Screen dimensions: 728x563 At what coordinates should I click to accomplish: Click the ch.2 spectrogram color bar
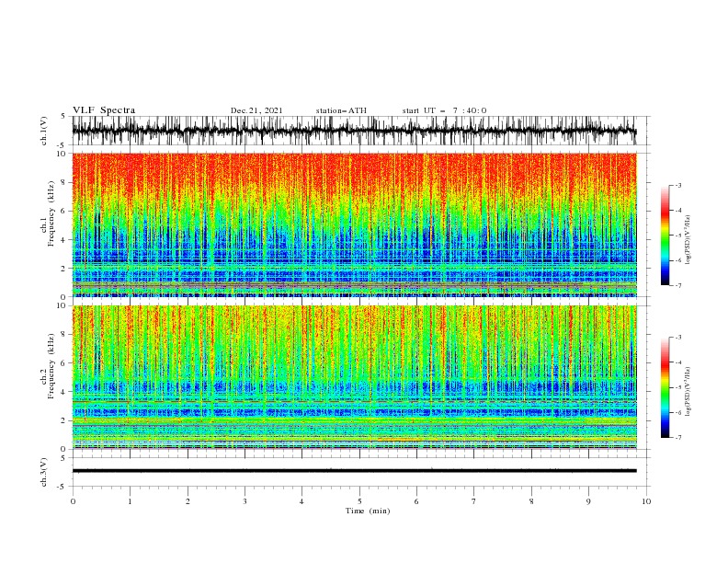pyautogui.click(x=665, y=387)
